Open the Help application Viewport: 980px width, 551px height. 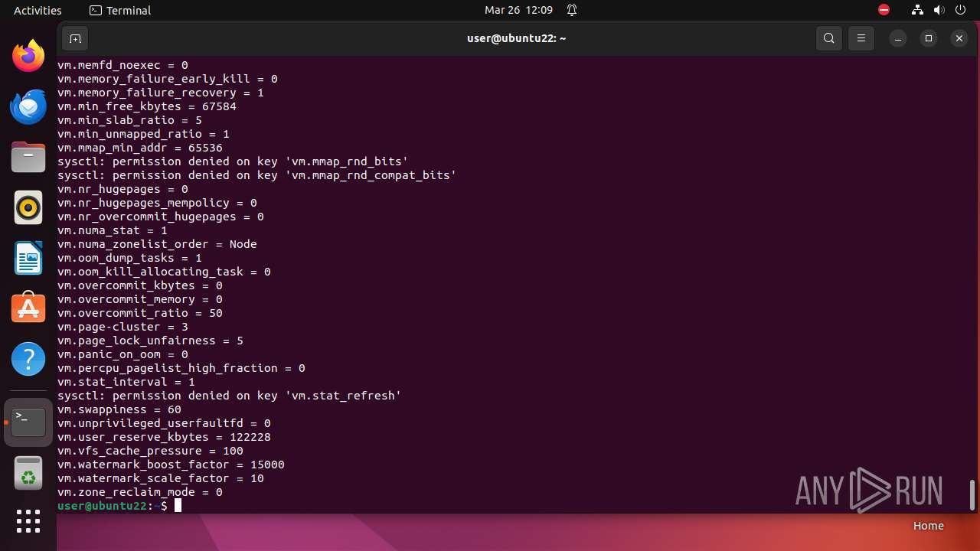click(28, 359)
